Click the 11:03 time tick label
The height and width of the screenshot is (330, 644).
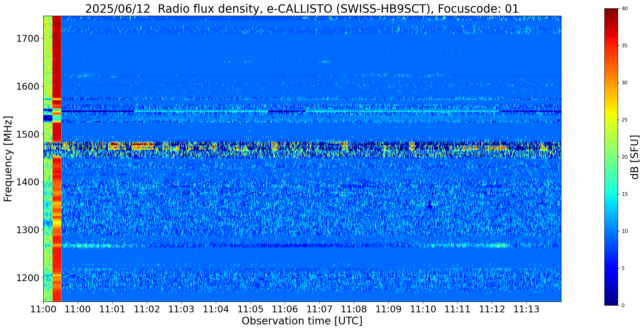point(181,309)
